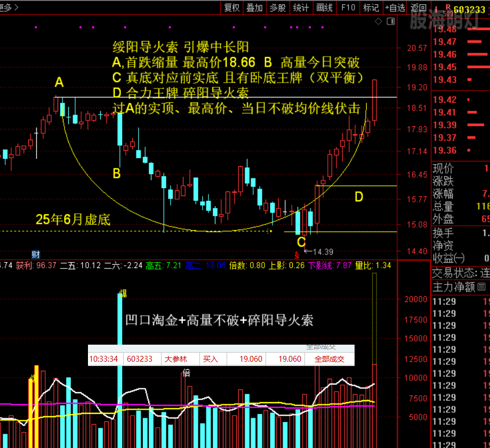
Task: Click the tallest cyan volume bar
Action: 120,371
